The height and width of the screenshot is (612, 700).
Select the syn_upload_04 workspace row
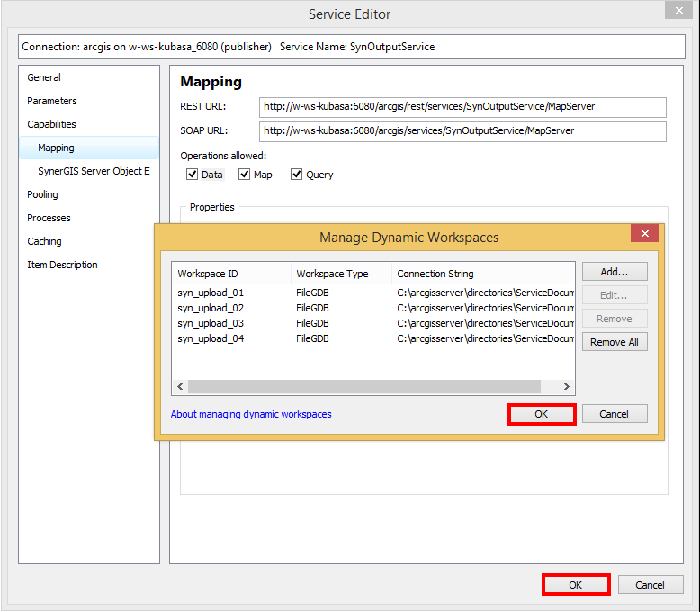point(373,338)
